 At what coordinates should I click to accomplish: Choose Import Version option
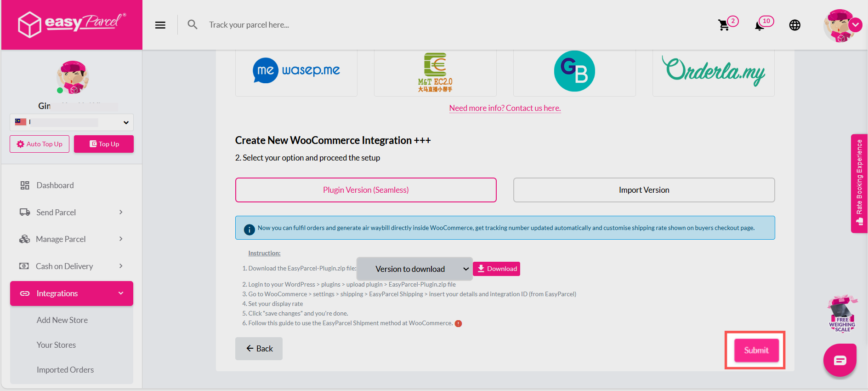[x=644, y=190]
